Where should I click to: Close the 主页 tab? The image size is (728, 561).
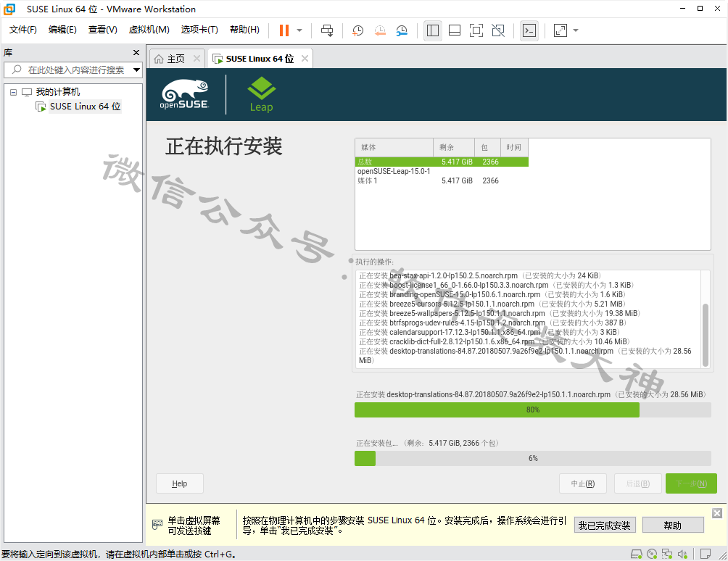(x=197, y=59)
